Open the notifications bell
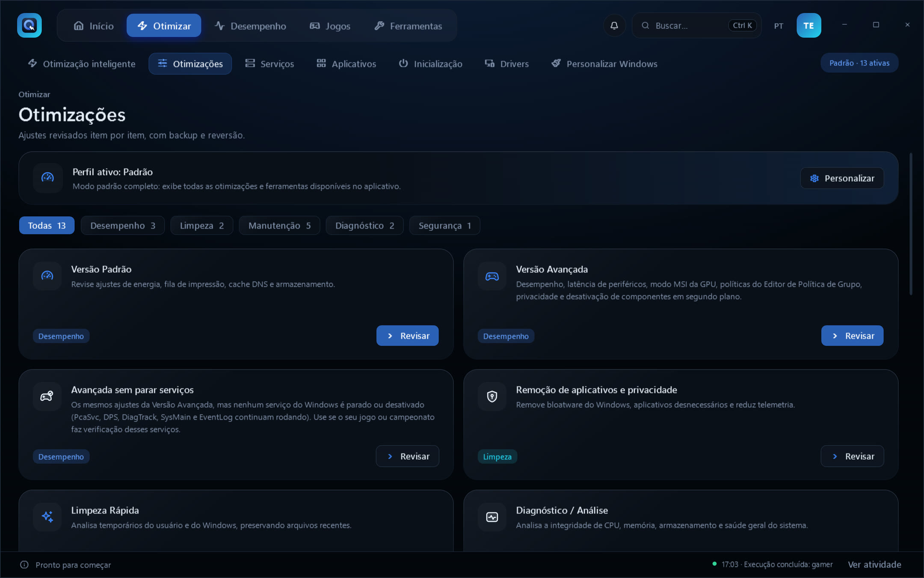Image resolution: width=924 pixels, height=578 pixels. [x=614, y=26]
